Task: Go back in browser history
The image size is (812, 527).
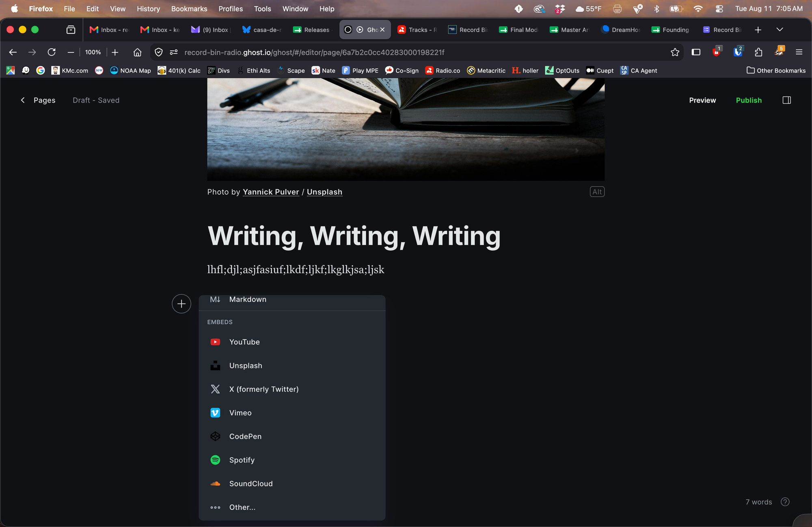Action: [13, 52]
